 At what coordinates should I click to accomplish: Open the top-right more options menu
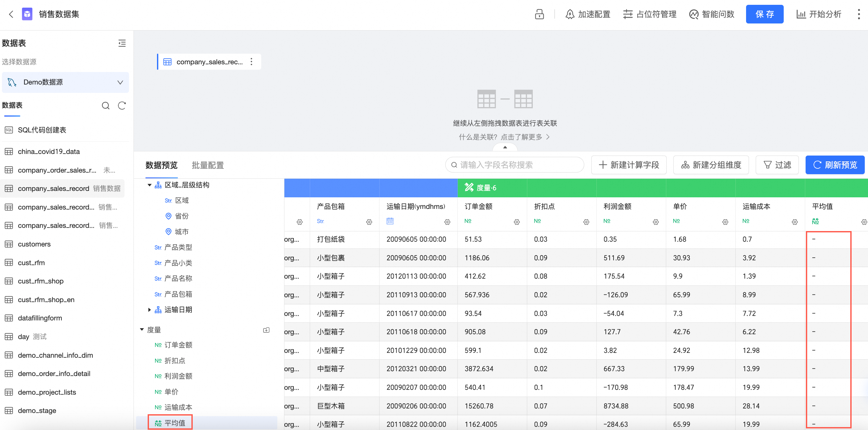pyautogui.click(x=859, y=14)
